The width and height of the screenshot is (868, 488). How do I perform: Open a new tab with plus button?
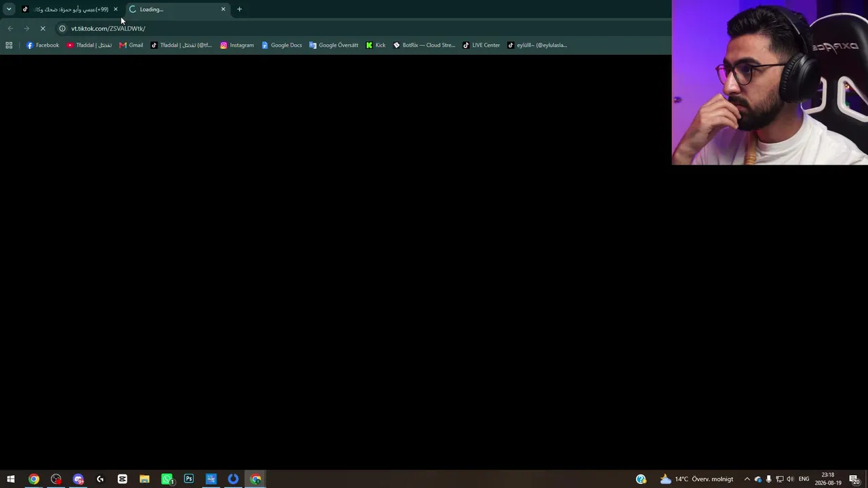pos(239,9)
